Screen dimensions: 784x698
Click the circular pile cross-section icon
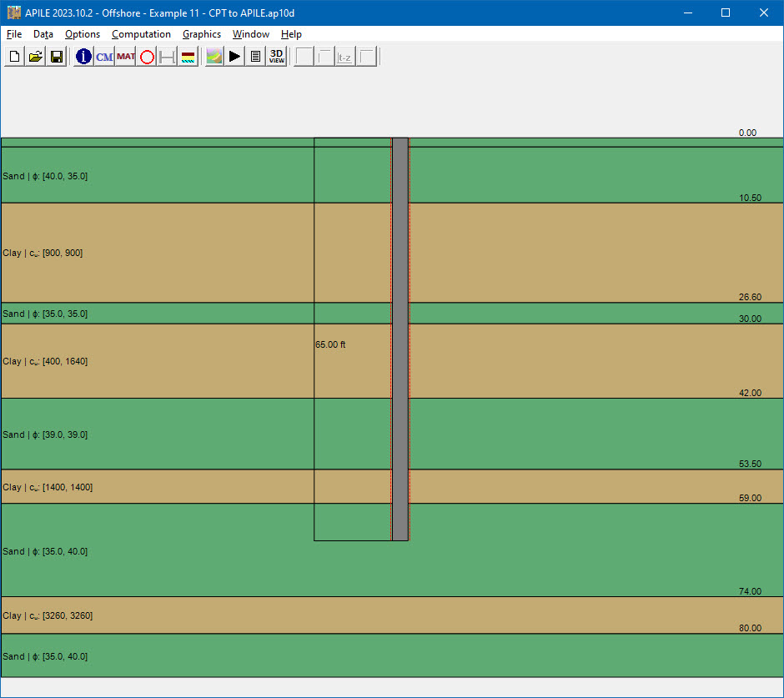coord(146,56)
